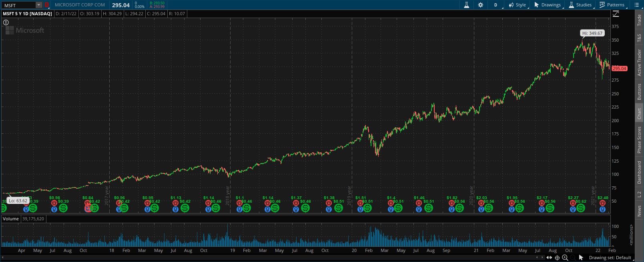Click the Lo: 63.62 price bubble
This screenshot has height=262, width=644.
pyautogui.click(x=18, y=201)
